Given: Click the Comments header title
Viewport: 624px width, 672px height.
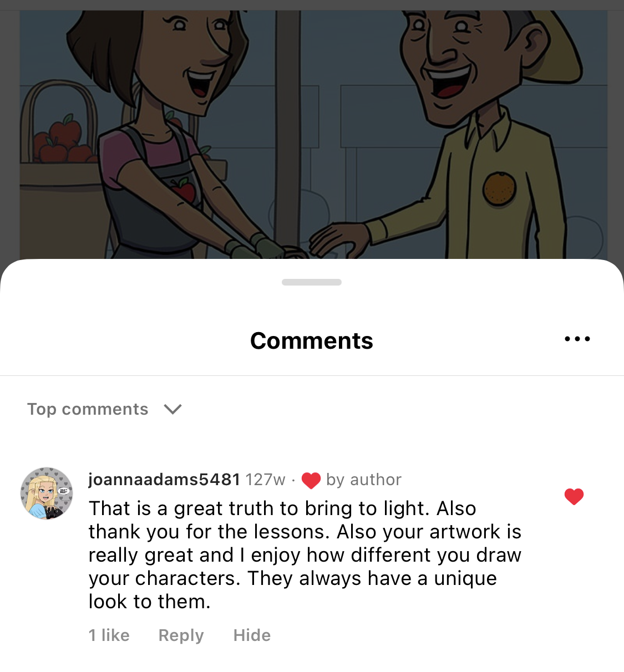Looking at the screenshot, I should [x=312, y=340].
